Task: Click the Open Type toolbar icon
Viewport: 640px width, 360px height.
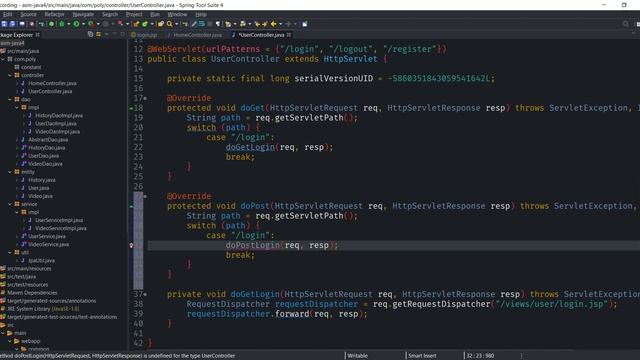Action: pos(161,24)
